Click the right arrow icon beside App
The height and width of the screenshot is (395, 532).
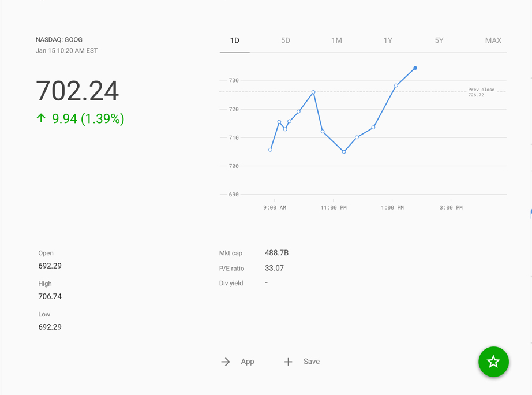(x=226, y=362)
